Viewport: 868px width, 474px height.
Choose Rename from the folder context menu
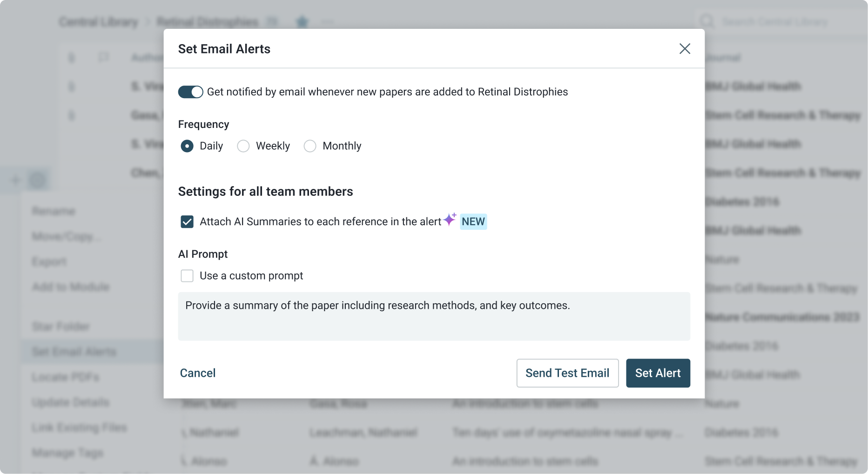(x=53, y=211)
